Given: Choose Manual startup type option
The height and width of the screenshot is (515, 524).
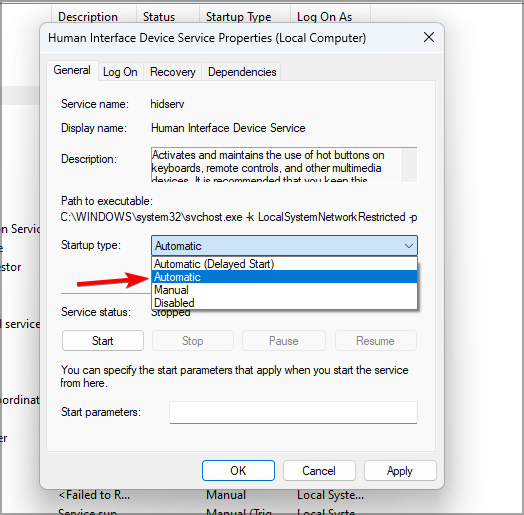Looking at the screenshot, I should [x=284, y=290].
